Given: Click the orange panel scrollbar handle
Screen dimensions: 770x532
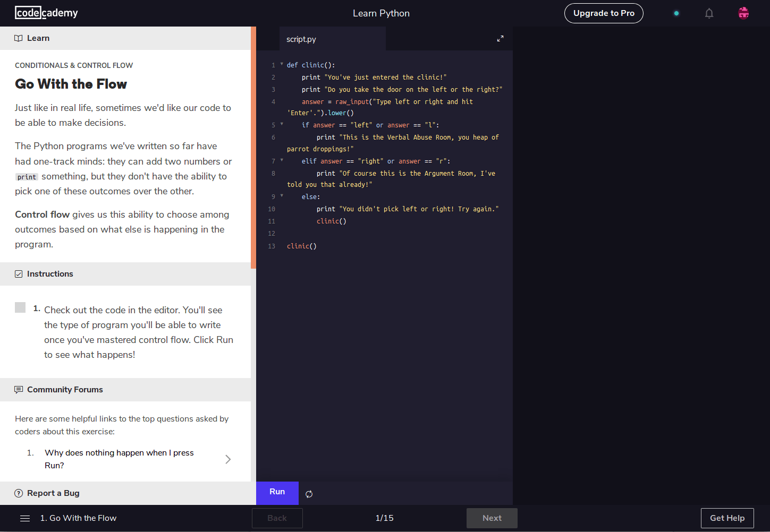Looking at the screenshot, I should pos(253,148).
